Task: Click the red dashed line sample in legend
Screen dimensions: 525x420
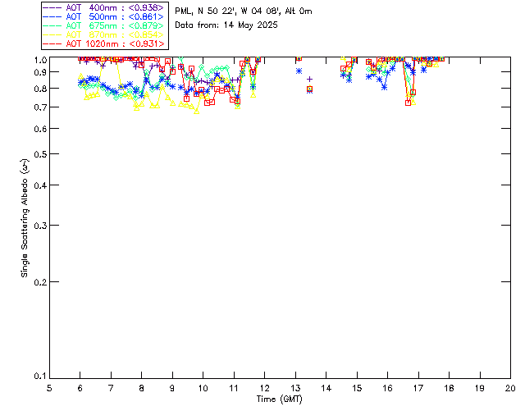Action: (52, 43)
